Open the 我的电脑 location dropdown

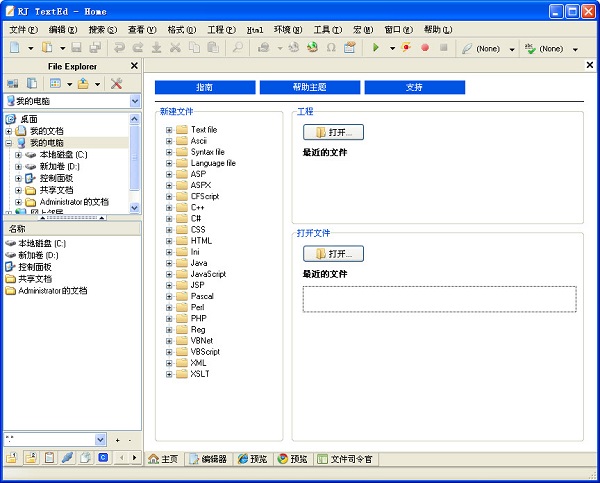pyautogui.click(x=134, y=101)
